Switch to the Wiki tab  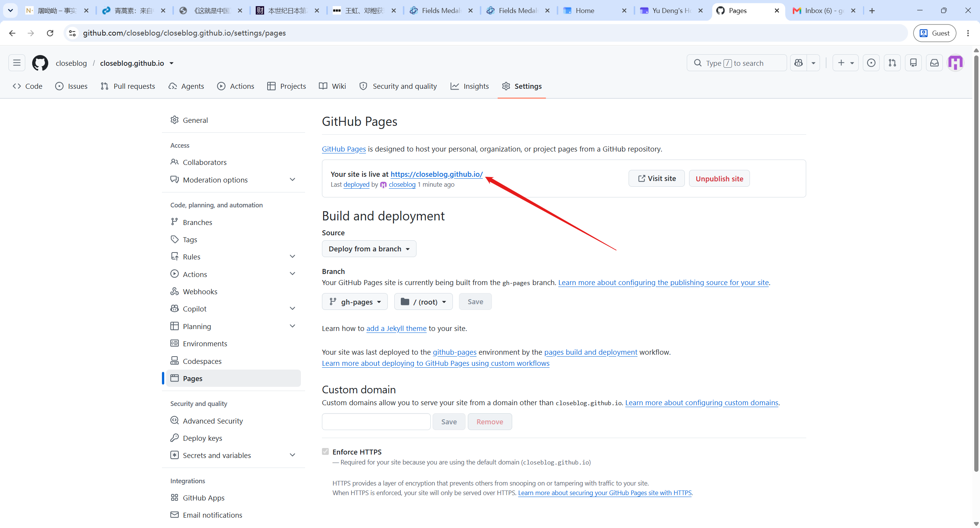click(x=333, y=86)
